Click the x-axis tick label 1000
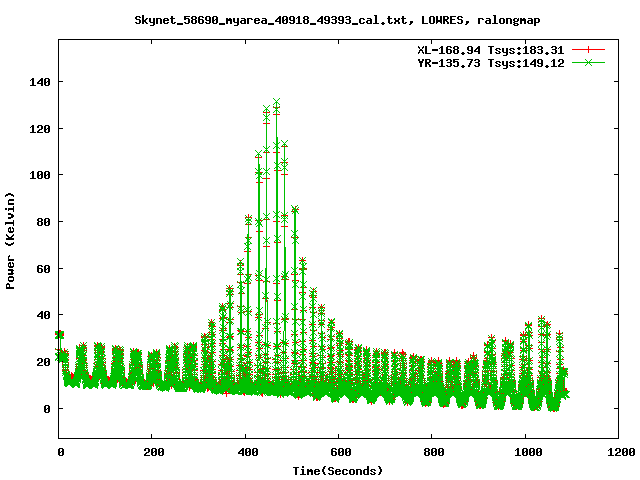Image resolution: width=640 pixels, height=480 pixels. (x=528, y=452)
